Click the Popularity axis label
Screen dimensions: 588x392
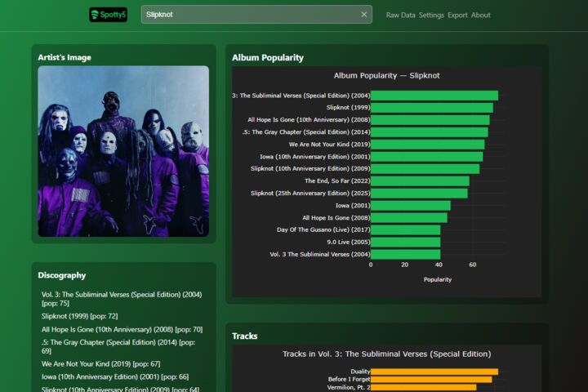[437, 279]
